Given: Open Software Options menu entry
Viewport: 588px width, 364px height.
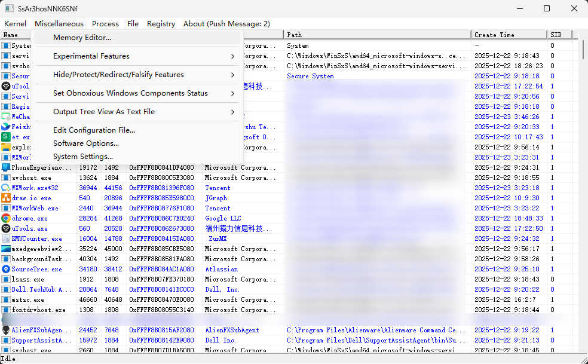Looking at the screenshot, I should coord(85,143).
